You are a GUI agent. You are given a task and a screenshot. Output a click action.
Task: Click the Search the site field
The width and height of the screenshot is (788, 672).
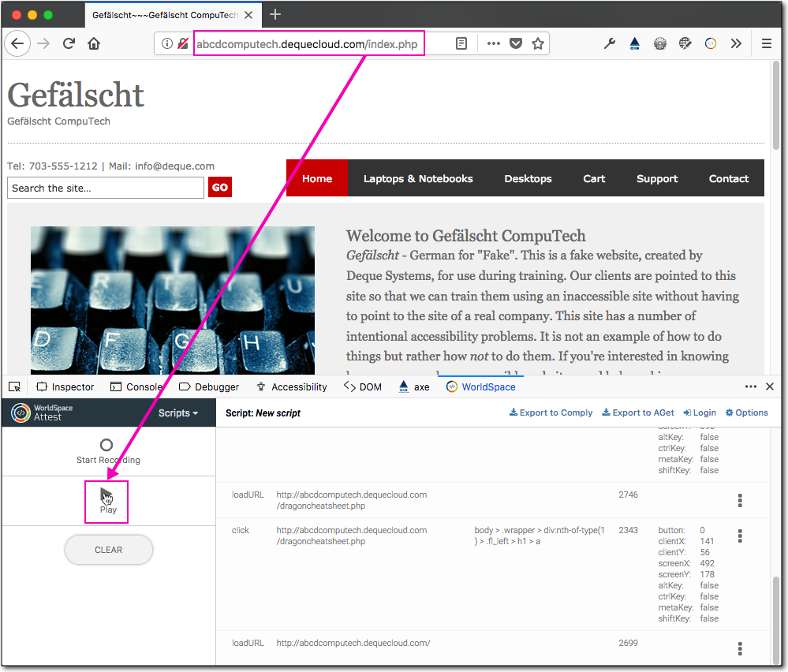[x=106, y=188]
